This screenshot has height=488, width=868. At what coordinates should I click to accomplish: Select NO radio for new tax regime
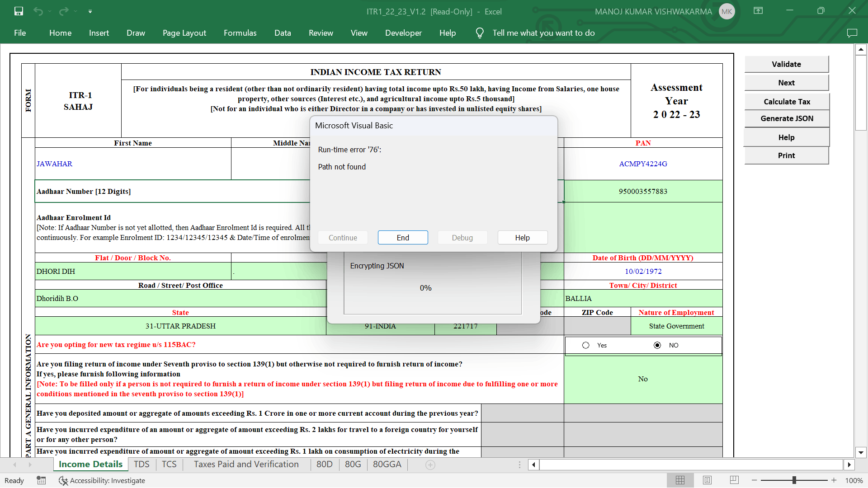pyautogui.click(x=657, y=345)
